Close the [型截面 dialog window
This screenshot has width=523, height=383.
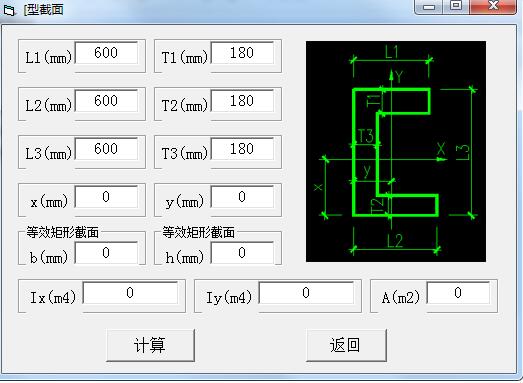493,6
